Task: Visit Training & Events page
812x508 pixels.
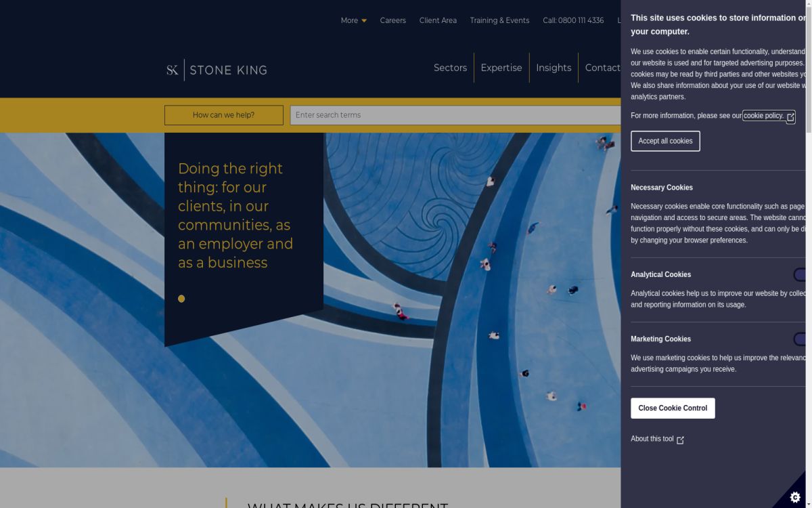Action: pyautogui.click(x=499, y=20)
